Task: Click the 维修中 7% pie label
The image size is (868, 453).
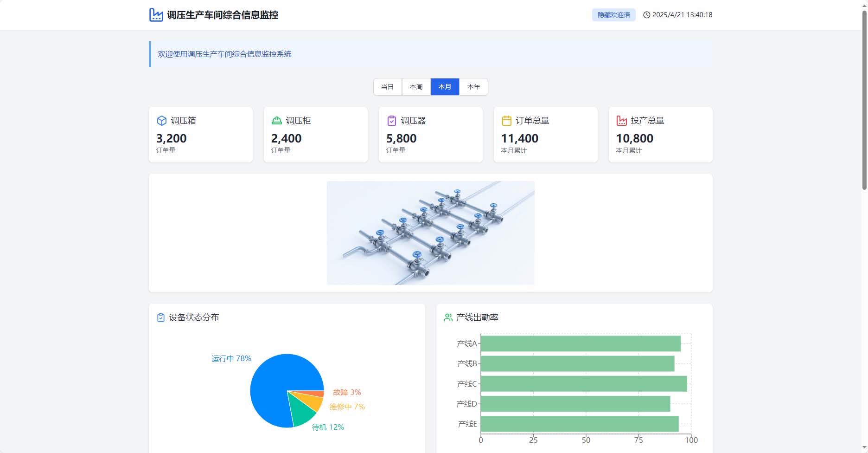Action: coord(347,407)
